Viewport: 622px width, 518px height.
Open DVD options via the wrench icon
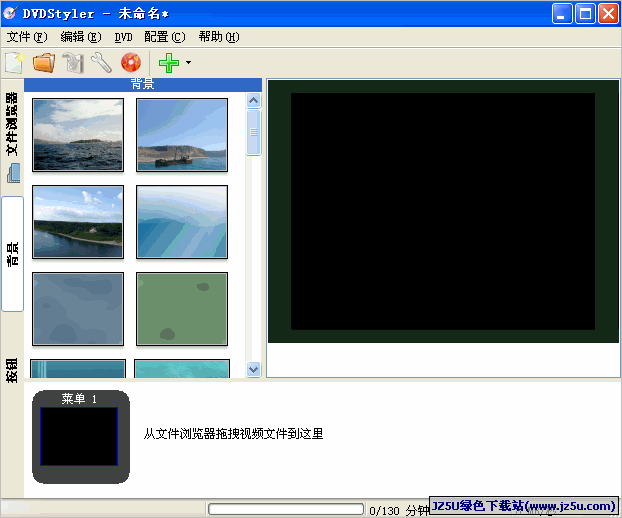pos(102,63)
